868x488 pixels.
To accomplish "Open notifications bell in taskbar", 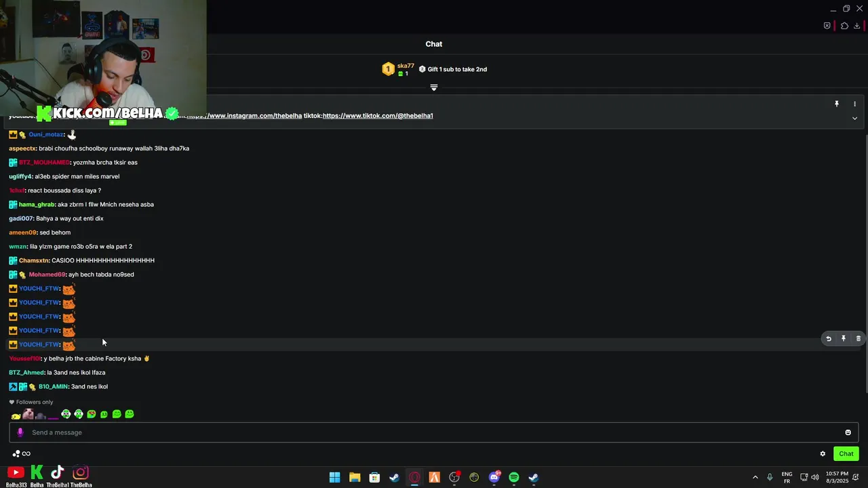I will coord(857,477).
